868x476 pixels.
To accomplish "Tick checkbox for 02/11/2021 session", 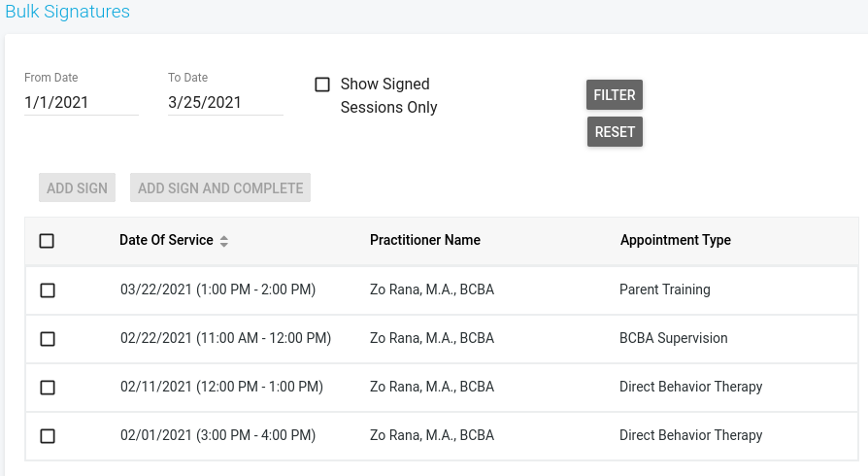I will point(48,388).
